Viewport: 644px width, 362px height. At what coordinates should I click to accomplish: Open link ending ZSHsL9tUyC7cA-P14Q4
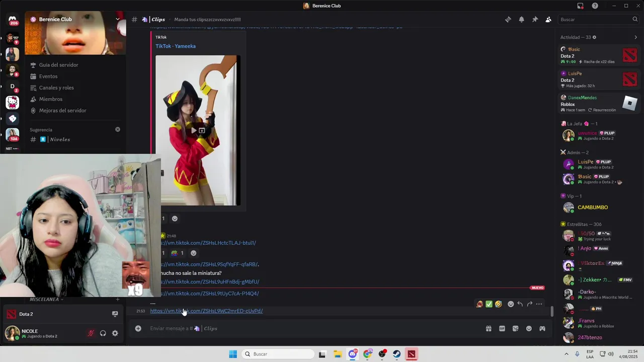coord(210,294)
